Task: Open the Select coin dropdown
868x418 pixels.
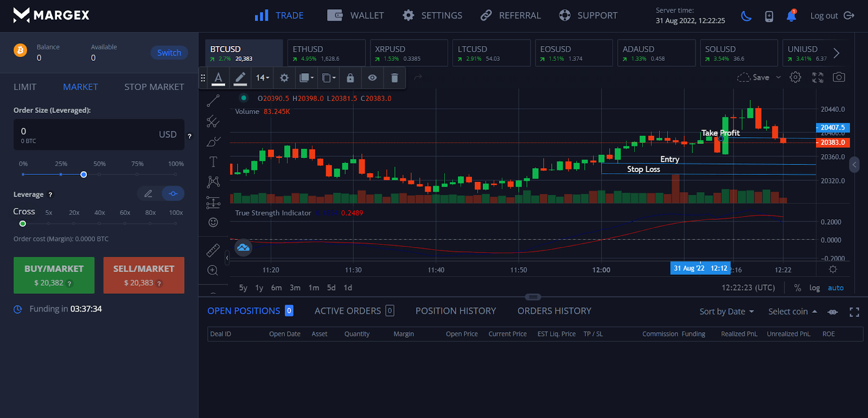Action: 792,311
